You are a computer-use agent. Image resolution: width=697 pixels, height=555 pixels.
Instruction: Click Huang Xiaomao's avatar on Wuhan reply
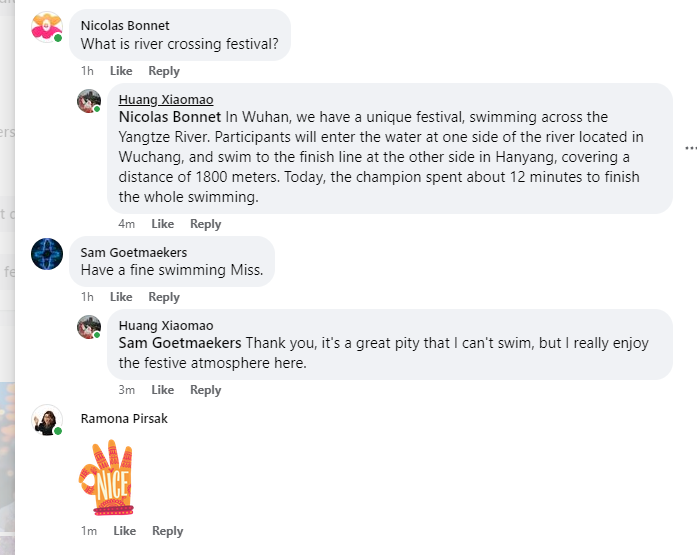click(x=89, y=101)
